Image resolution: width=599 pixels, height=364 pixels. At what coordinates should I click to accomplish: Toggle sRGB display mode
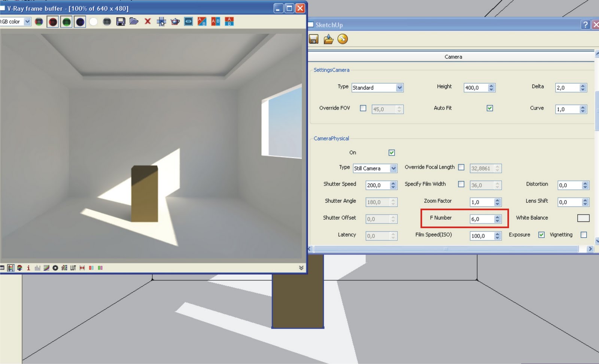pos(64,268)
